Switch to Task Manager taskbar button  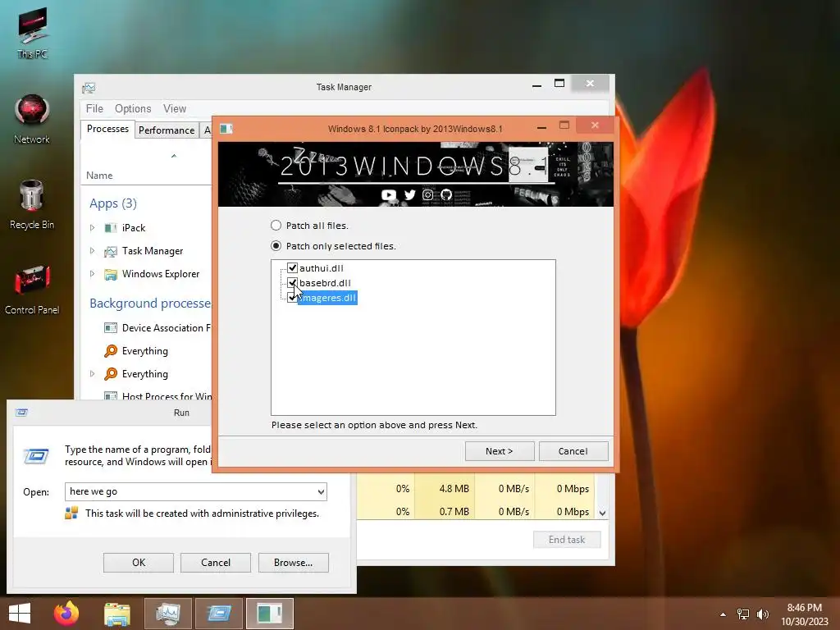168,614
